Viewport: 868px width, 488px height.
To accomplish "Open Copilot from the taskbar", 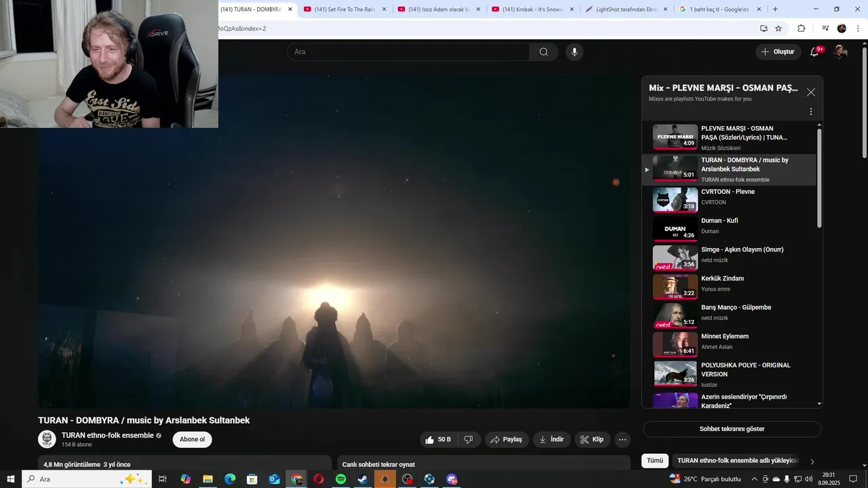I will point(186,479).
